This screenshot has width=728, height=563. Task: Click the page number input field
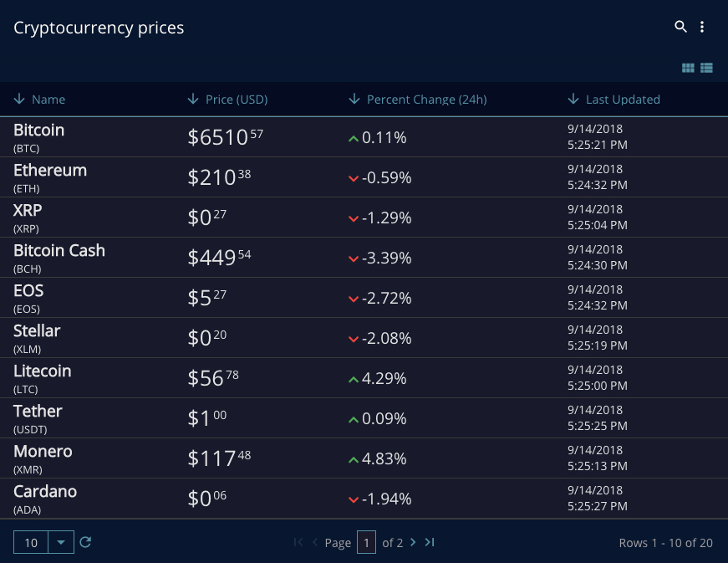366,542
